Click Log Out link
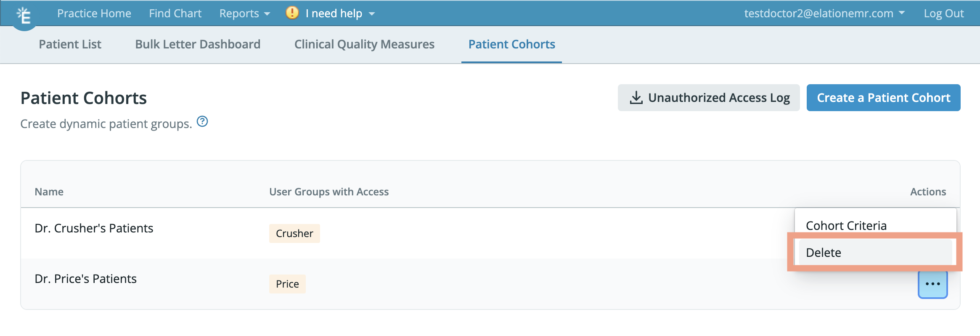Viewport: 980px width, 336px height. coord(943,13)
